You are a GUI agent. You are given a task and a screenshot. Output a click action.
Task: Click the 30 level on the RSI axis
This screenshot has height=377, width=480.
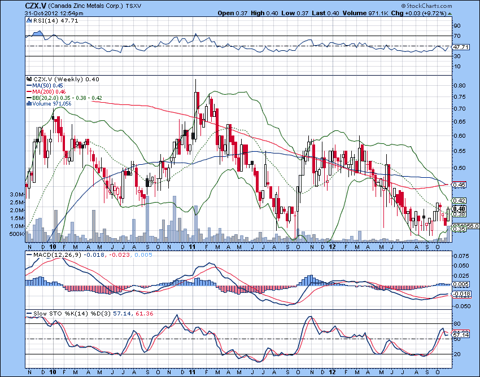point(457,56)
